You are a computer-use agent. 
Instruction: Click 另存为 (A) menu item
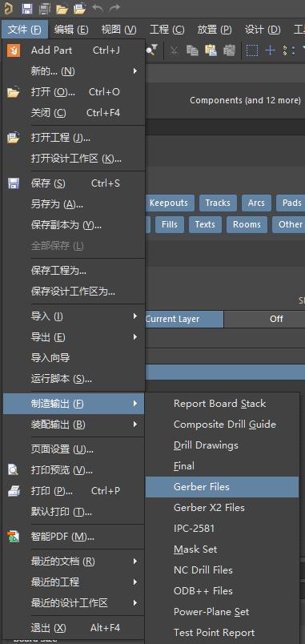pyautogui.click(x=74, y=204)
